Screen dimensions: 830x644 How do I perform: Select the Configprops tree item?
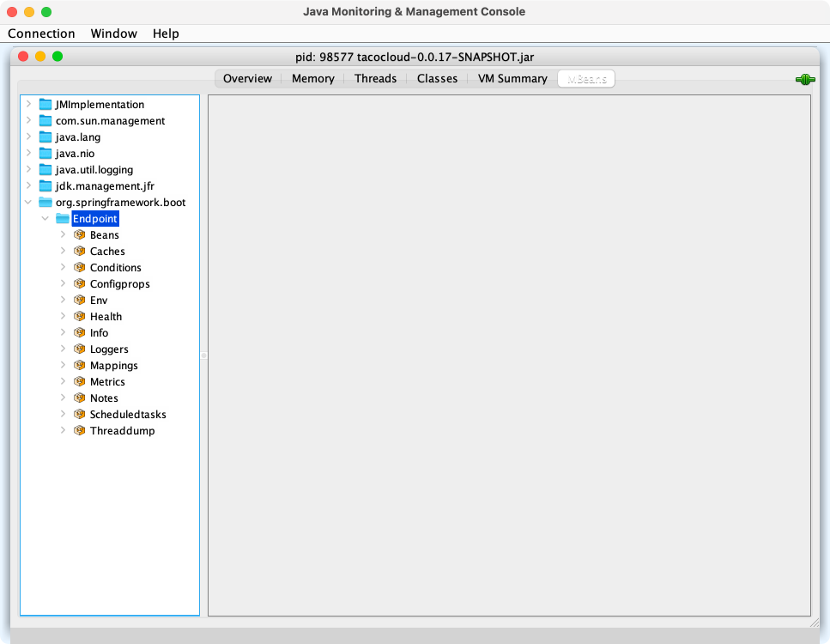pos(119,284)
